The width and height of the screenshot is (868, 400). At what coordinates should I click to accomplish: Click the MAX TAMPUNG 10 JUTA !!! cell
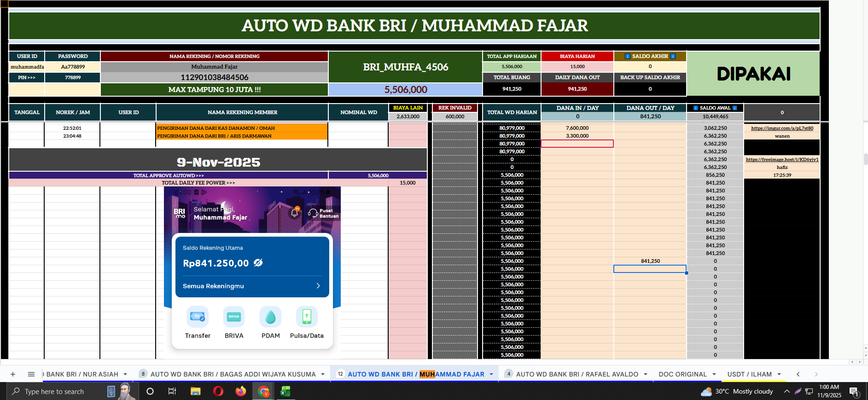214,89
